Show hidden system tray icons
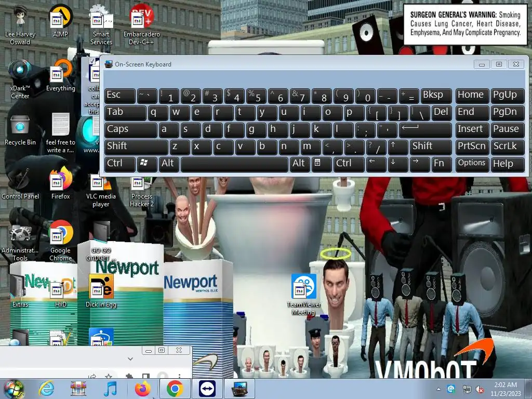Image resolution: width=532 pixels, height=399 pixels. click(x=438, y=390)
